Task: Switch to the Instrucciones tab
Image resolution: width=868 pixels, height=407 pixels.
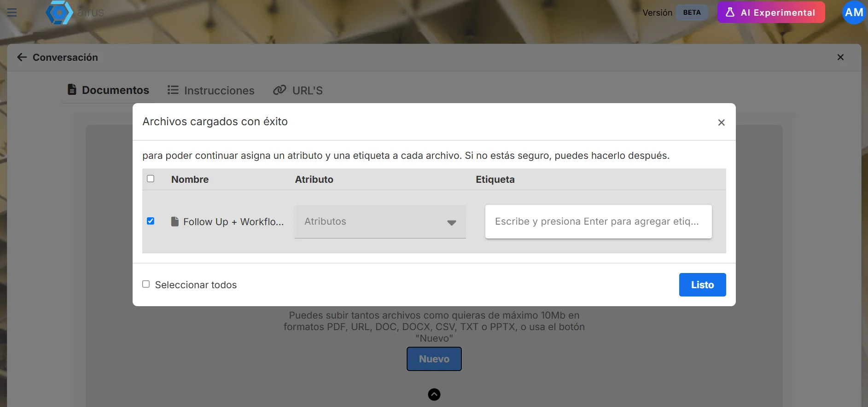Action: pyautogui.click(x=211, y=90)
